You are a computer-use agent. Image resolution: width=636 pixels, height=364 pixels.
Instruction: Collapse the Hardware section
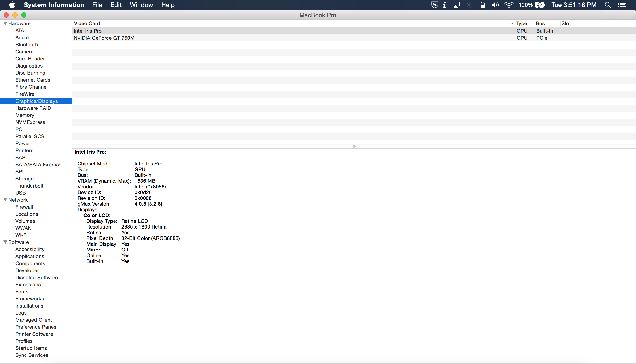[x=5, y=23]
